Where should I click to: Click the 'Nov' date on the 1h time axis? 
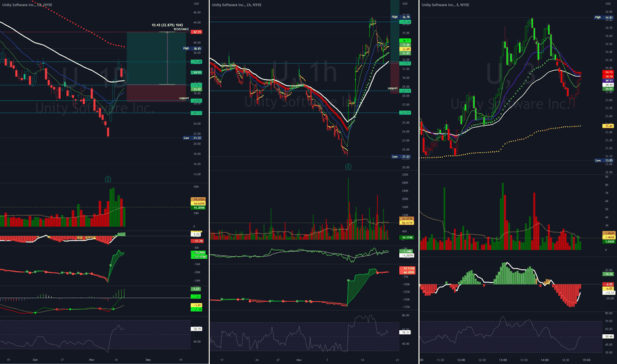[x=299, y=359]
